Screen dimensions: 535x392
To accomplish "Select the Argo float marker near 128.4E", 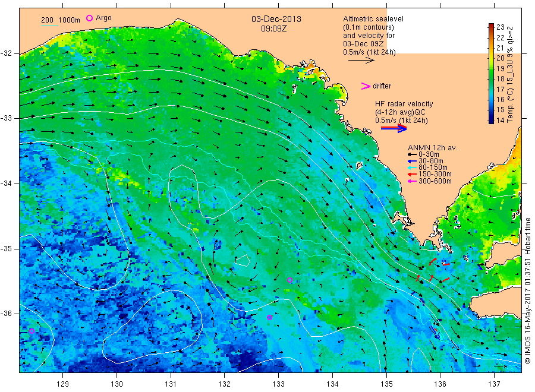I will click(32, 331).
